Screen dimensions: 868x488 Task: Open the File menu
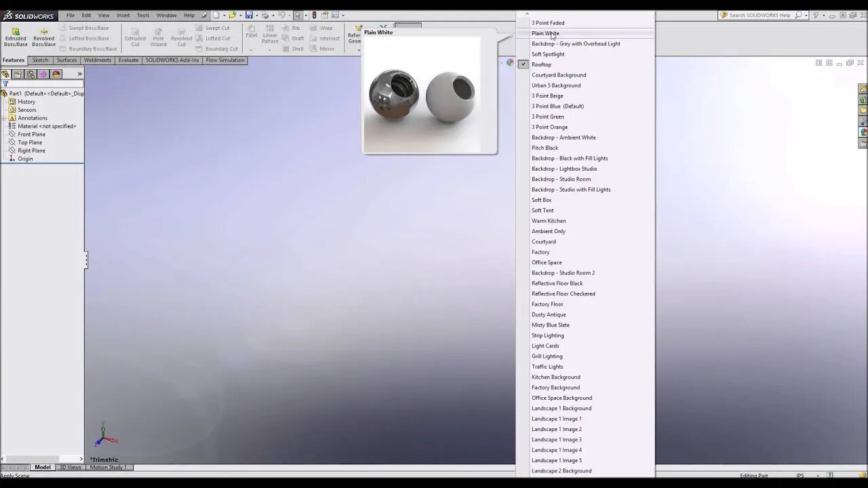click(71, 15)
